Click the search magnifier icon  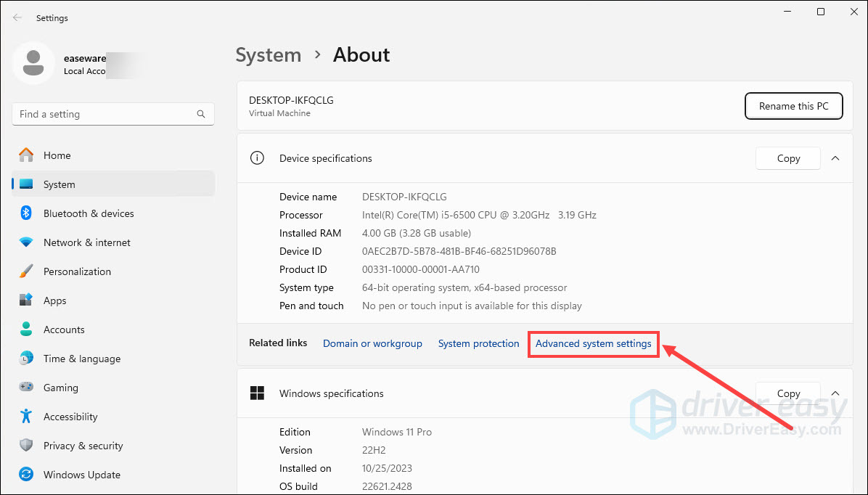click(x=201, y=114)
